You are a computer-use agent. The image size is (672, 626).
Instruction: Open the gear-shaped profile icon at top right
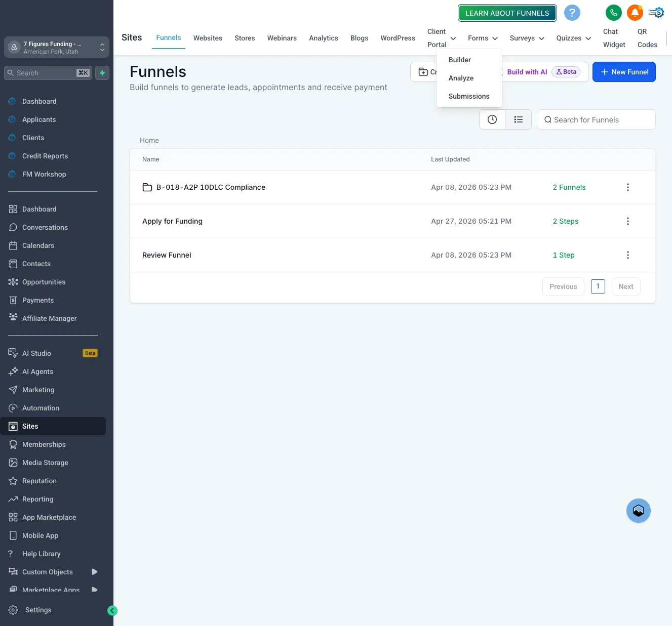[657, 13]
